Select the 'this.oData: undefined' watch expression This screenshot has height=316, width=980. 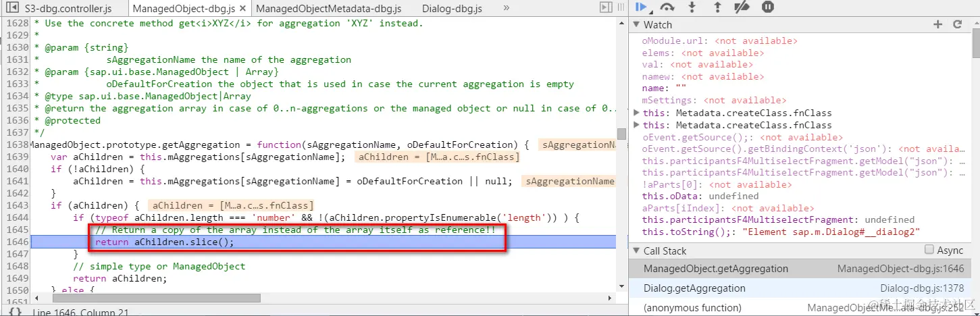pos(700,196)
